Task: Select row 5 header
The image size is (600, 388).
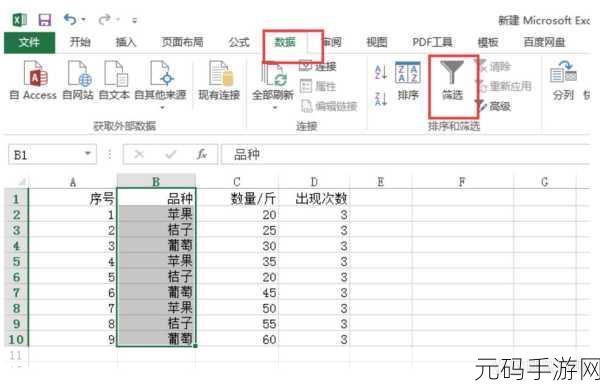Action: [x=16, y=261]
